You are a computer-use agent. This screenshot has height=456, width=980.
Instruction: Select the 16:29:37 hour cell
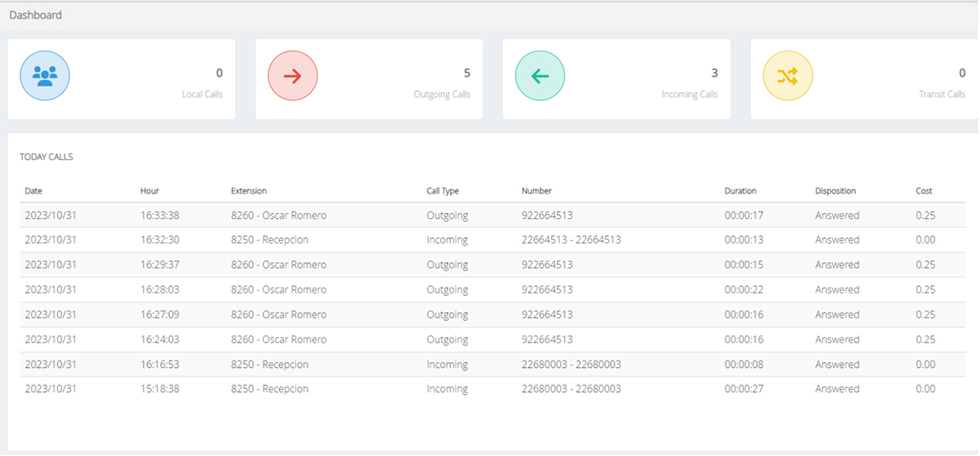[160, 265]
